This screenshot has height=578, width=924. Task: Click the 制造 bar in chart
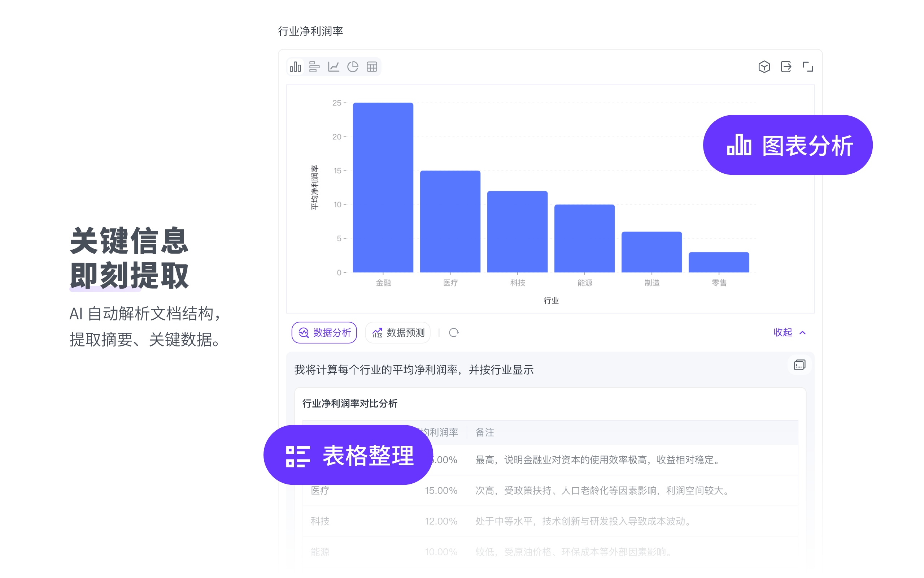[652, 252]
